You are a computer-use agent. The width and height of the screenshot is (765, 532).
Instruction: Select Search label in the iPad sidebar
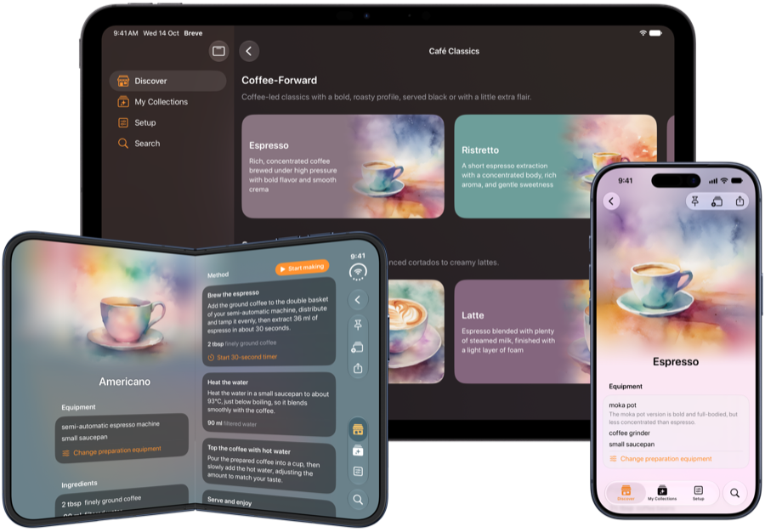click(147, 144)
